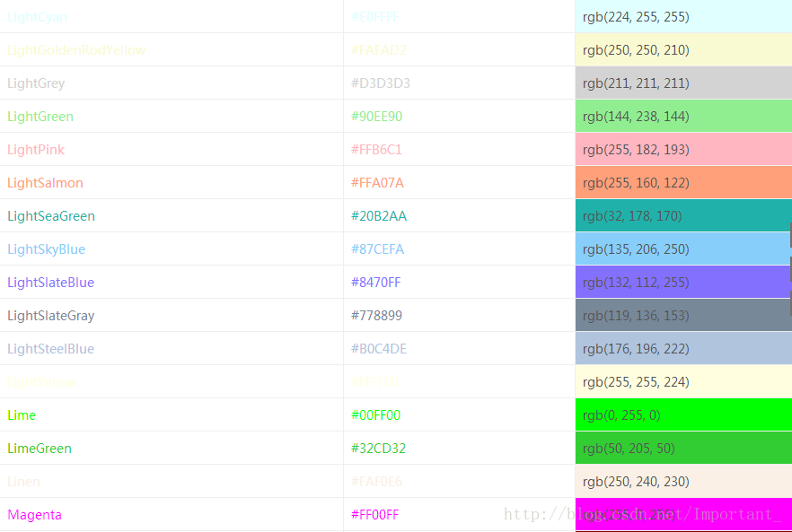
Task: Click hex code #FFA07A
Action: pyautogui.click(x=377, y=183)
